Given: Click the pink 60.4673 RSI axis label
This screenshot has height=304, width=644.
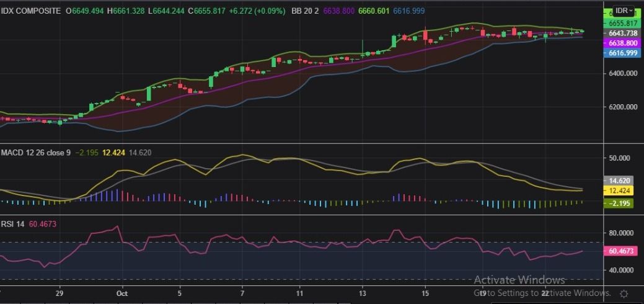Looking at the screenshot, I should [621, 251].
